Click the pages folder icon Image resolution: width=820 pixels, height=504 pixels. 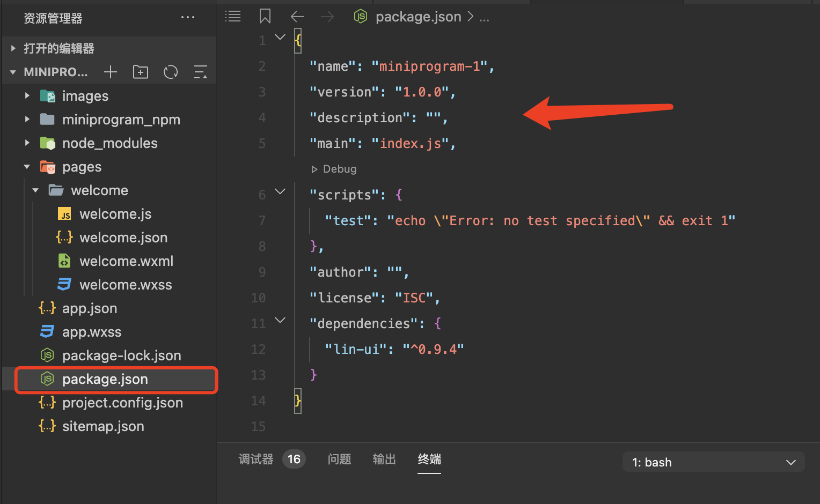(48, 167)
